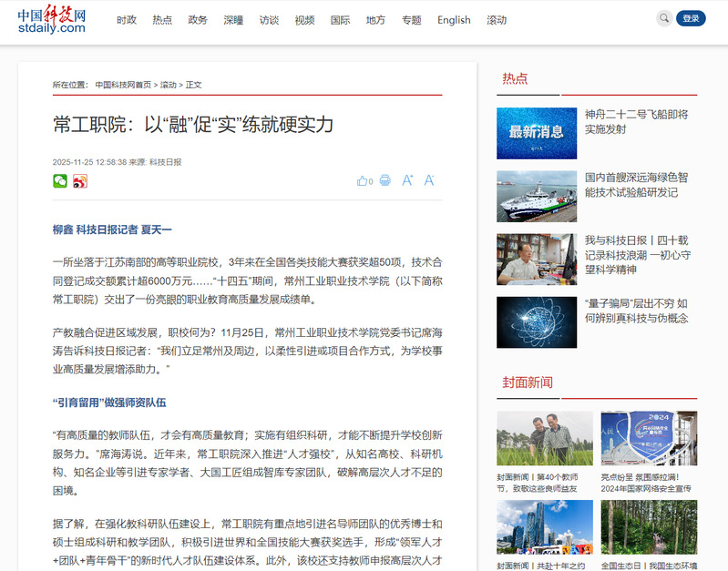Like the article with thumbs-up icon

(x=363, y=181)
